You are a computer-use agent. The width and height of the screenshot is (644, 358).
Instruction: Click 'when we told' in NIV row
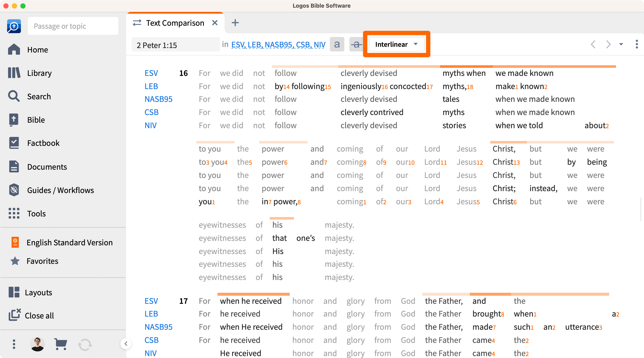[519, 125]
